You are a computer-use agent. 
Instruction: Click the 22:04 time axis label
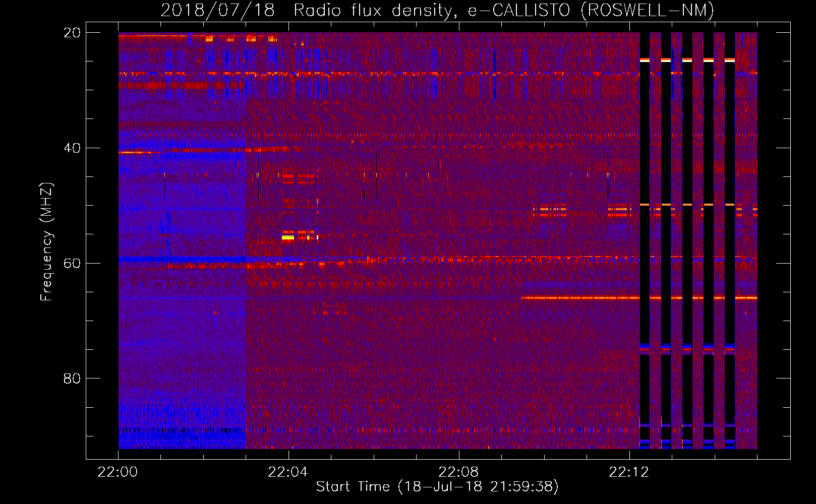pyautogui.click(x=288, y=472)
